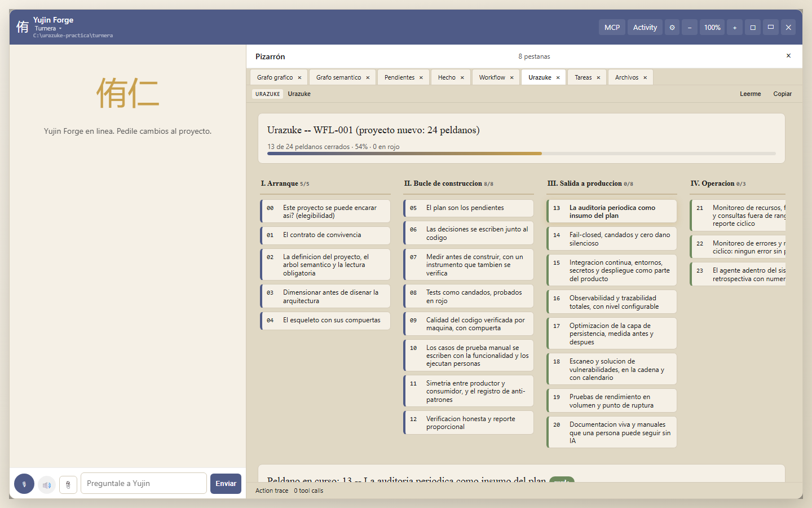The width and height of the screenshot is (812, 508).
Task: Reset zoom via the 100% button
Action: point(712,27)
